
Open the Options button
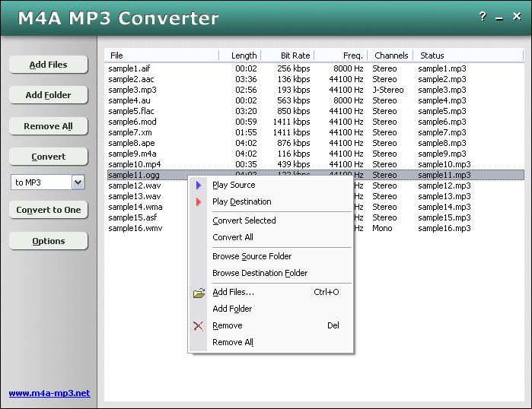click(49, 241)
